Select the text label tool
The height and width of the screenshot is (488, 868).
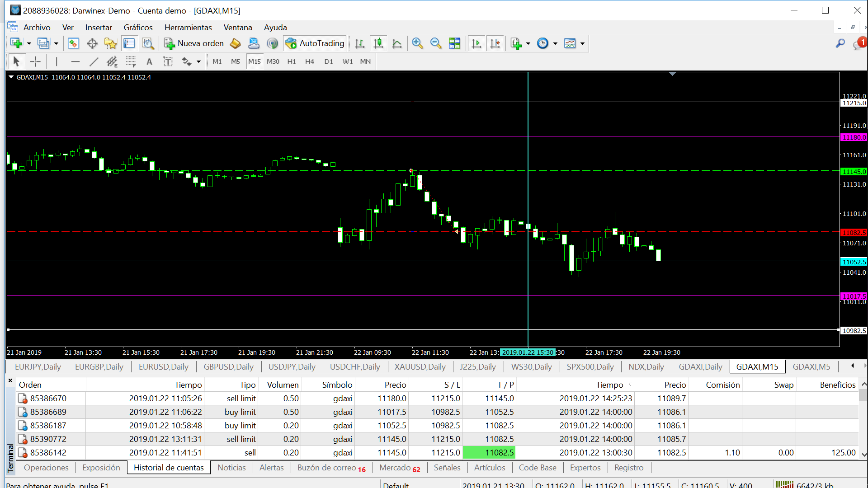click(168, 61)
